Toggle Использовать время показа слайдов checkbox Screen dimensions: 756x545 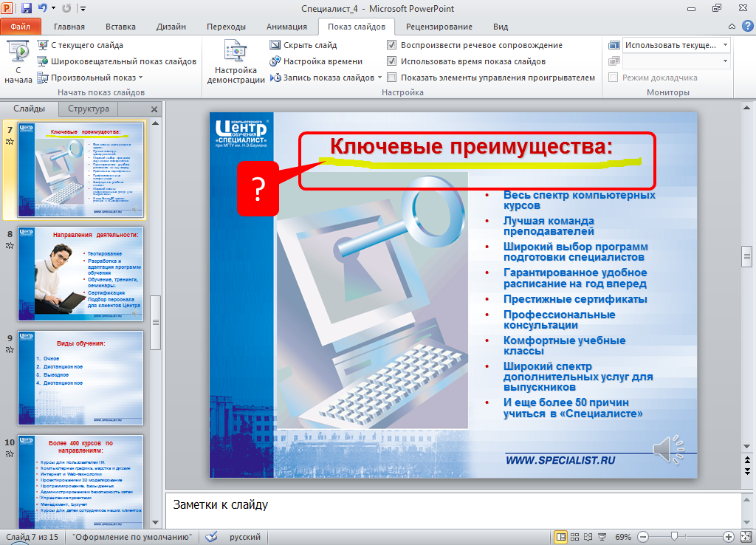[x=392, y=61]
